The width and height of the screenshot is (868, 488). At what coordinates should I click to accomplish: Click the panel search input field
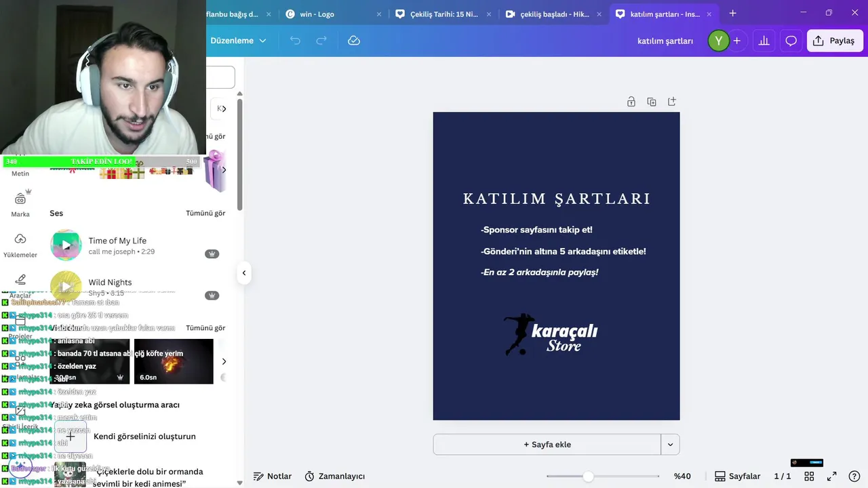point(220,77)
